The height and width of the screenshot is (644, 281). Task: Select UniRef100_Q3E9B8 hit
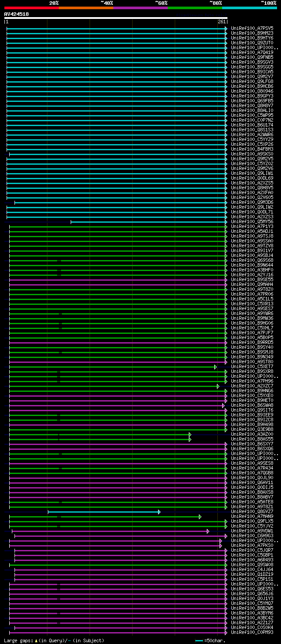252,429
